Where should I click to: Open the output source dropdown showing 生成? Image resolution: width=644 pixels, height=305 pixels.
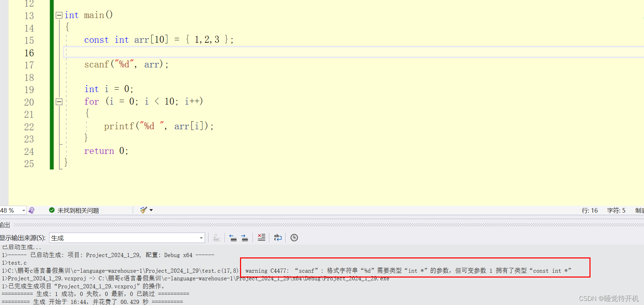[127, 238]
